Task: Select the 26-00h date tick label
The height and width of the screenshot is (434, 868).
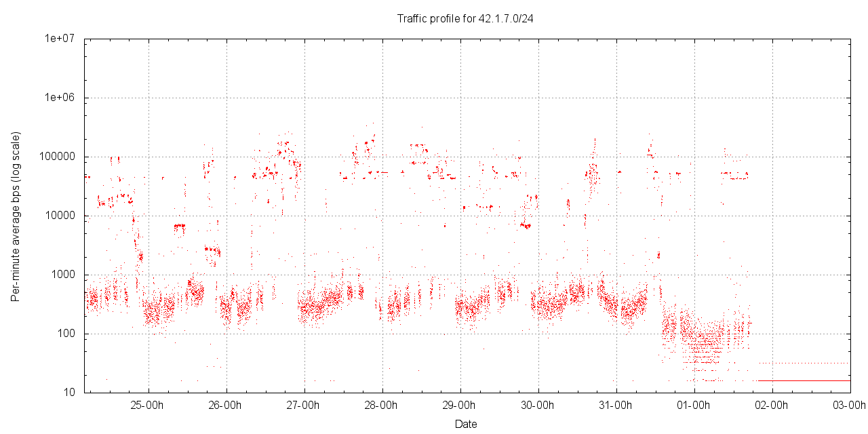Action: point(225,406)
